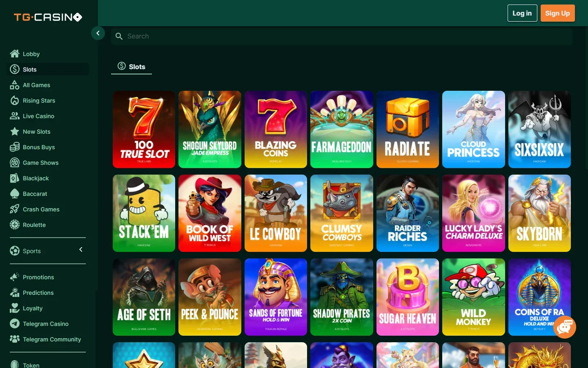Click the Rising Stars flame icon
Image resolution: width=588 pixels, height=368 pixels.
[15, 100]
